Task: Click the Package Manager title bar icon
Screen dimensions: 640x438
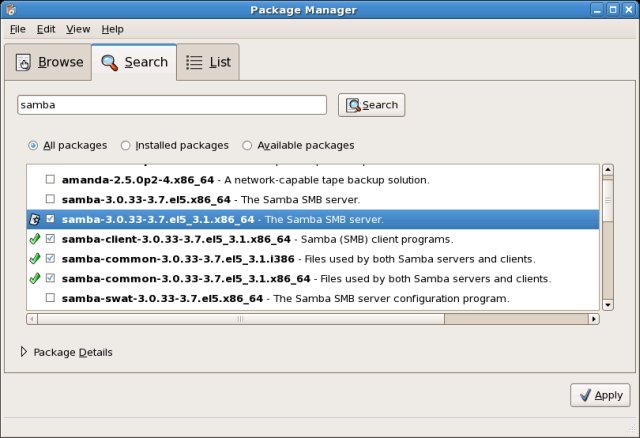Action: (x=11, y=9)
